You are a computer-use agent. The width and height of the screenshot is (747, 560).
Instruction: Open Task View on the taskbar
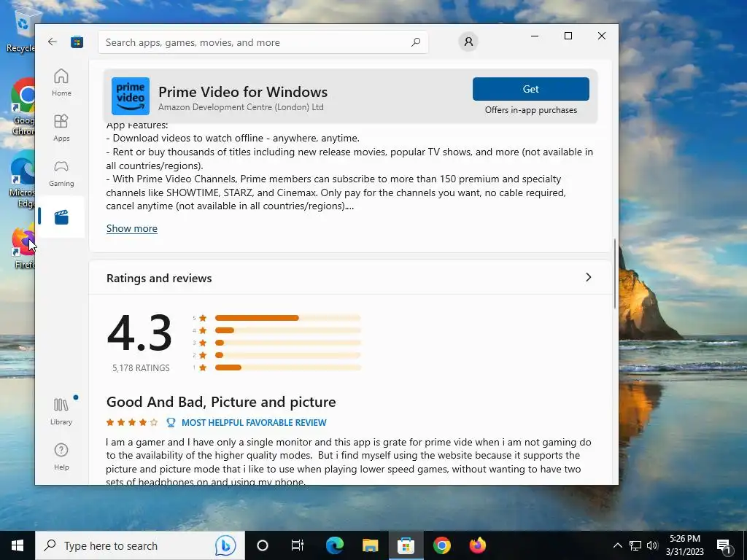298,545
